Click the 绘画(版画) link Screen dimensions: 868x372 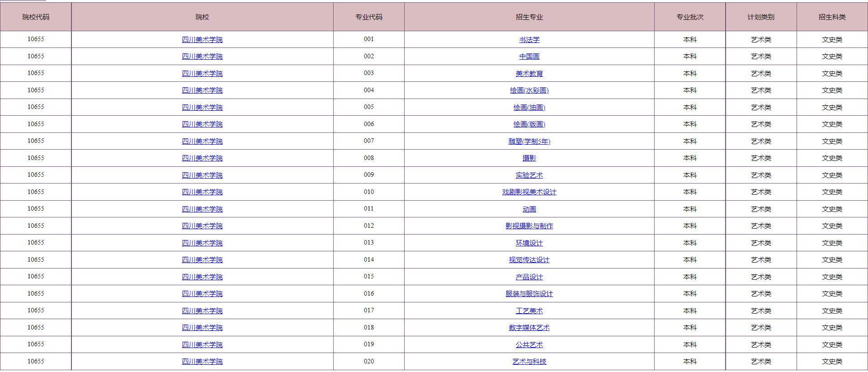pos(529,124)
